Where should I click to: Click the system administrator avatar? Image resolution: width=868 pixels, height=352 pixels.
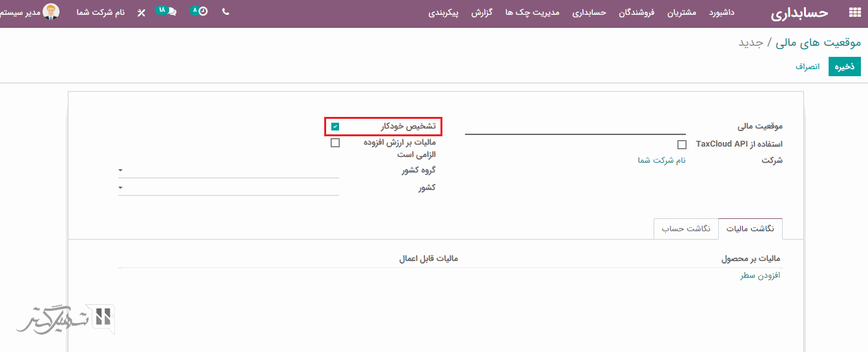pos(51,12)
